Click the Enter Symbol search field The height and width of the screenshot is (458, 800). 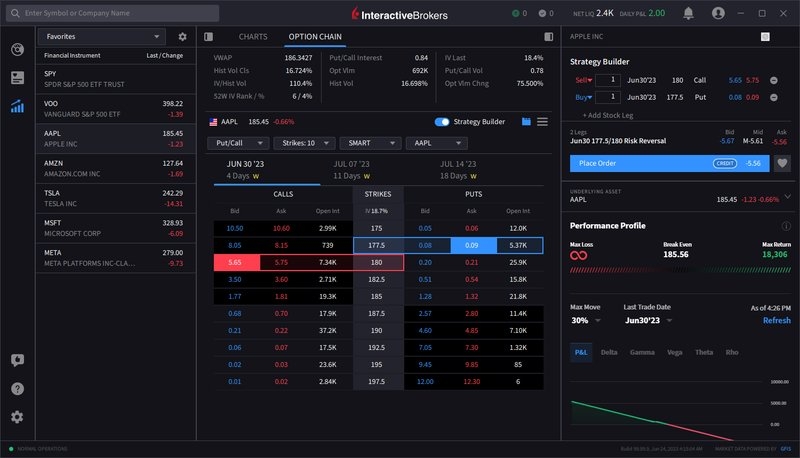(x=113, y=13)
